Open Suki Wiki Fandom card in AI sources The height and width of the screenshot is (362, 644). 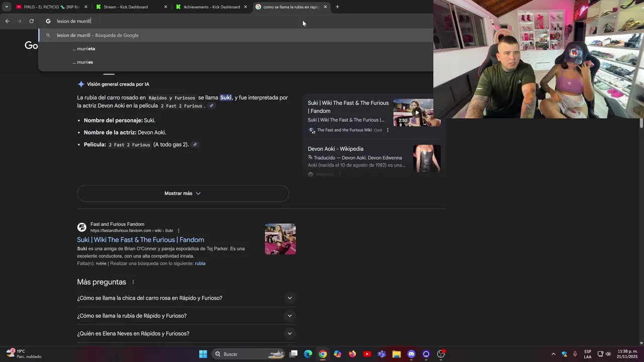tap(348, 107)
